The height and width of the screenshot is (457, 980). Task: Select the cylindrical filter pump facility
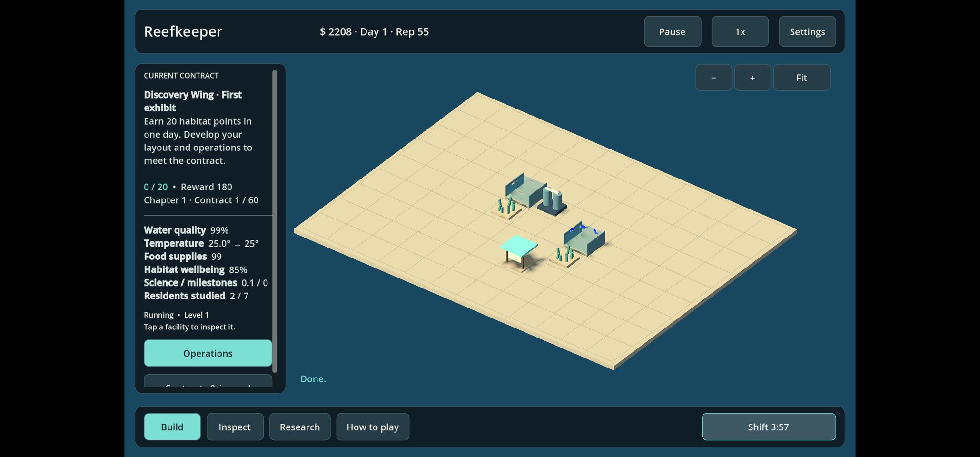click(553, 201)
